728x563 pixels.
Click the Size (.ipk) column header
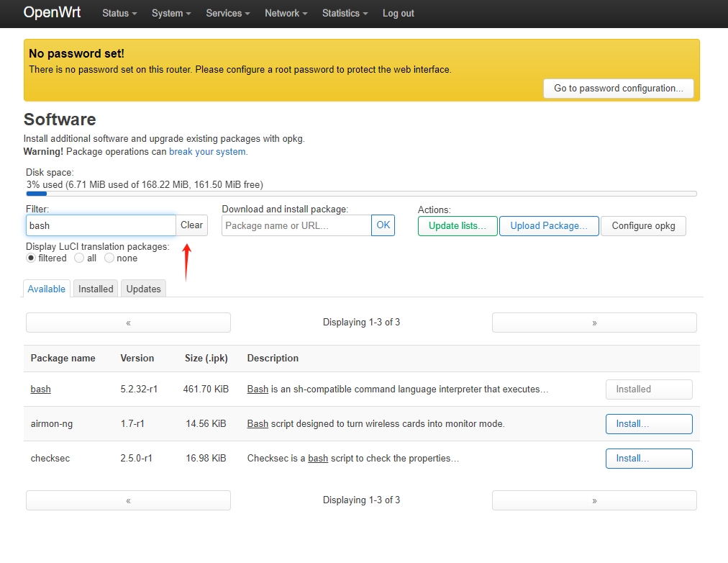[206, 358]
